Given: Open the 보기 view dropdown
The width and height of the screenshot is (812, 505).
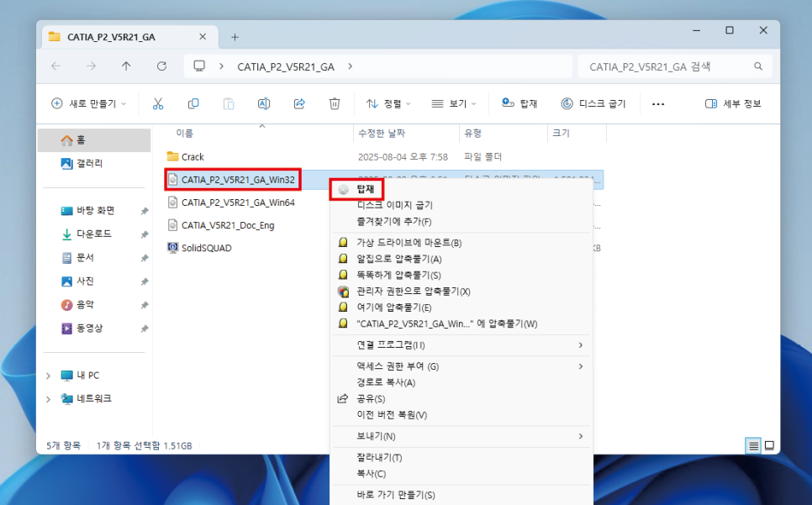Looking at the screenshot, I should (454, 104).
